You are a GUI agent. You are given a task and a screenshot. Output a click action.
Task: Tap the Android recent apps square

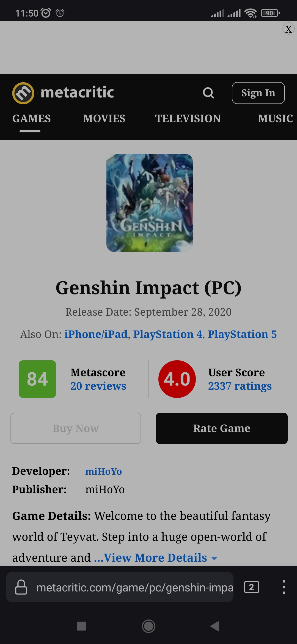click(x=81, y=626)
